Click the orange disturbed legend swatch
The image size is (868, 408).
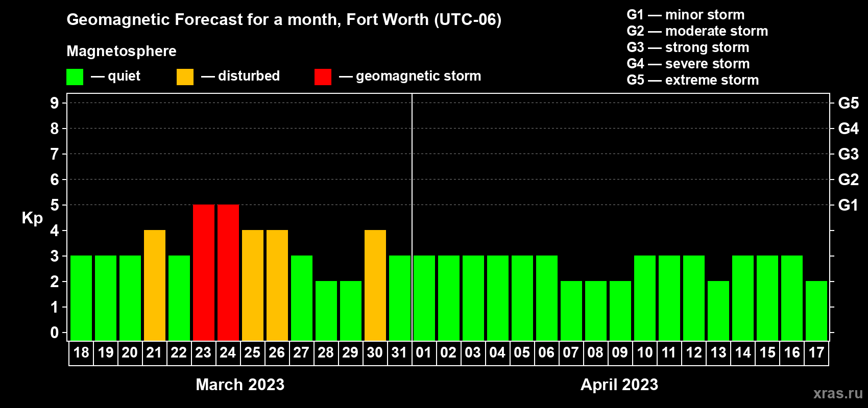coord(185,77)
